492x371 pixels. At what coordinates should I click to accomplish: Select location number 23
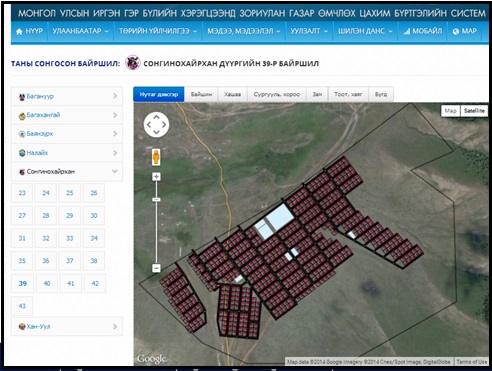coord(22,193)
